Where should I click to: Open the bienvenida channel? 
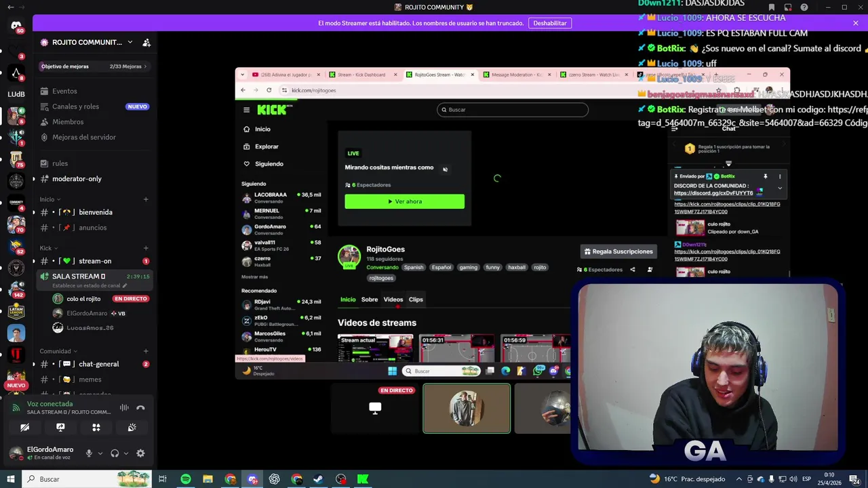pos(95,212)
